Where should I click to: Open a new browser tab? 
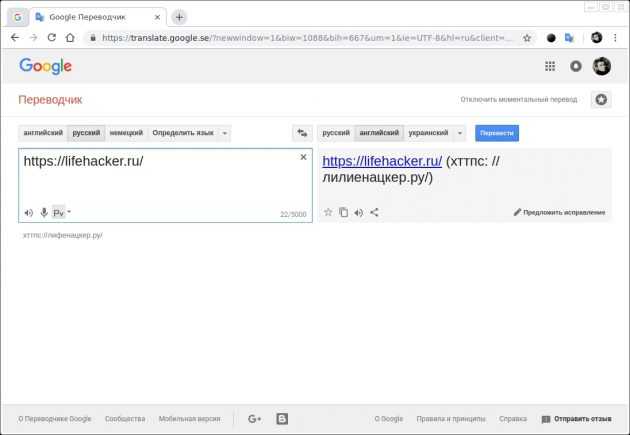pyautogui.click(x=179, y=17)
